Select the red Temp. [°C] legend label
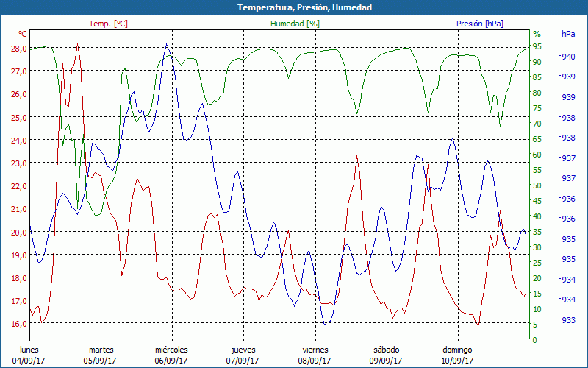The image size is (588, 368). [108, 24]
